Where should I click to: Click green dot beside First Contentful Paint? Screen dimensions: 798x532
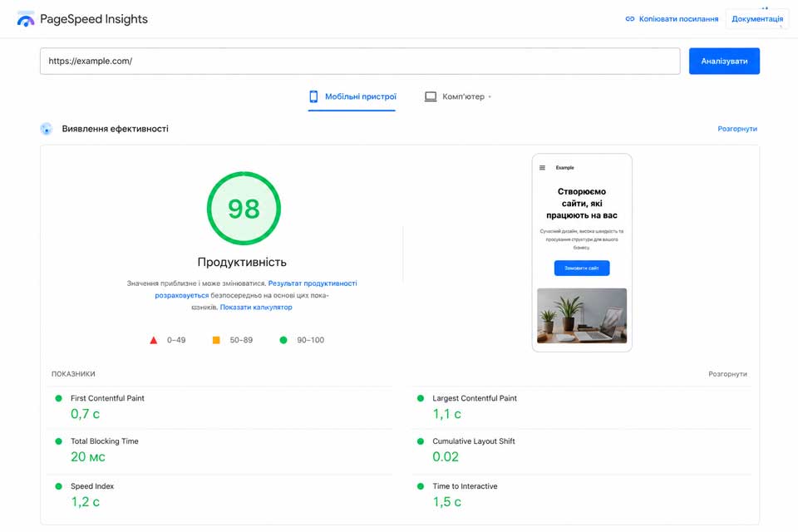point(58,398)
